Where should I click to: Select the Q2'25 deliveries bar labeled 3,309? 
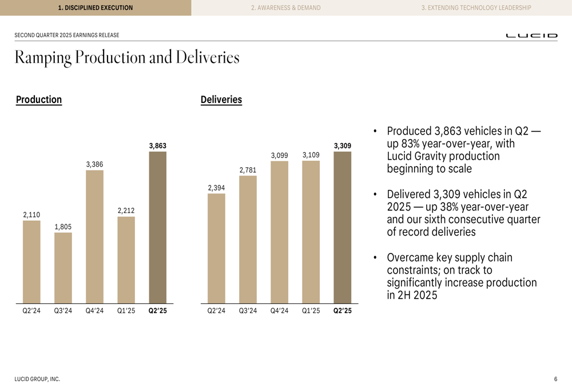point(343,227)
